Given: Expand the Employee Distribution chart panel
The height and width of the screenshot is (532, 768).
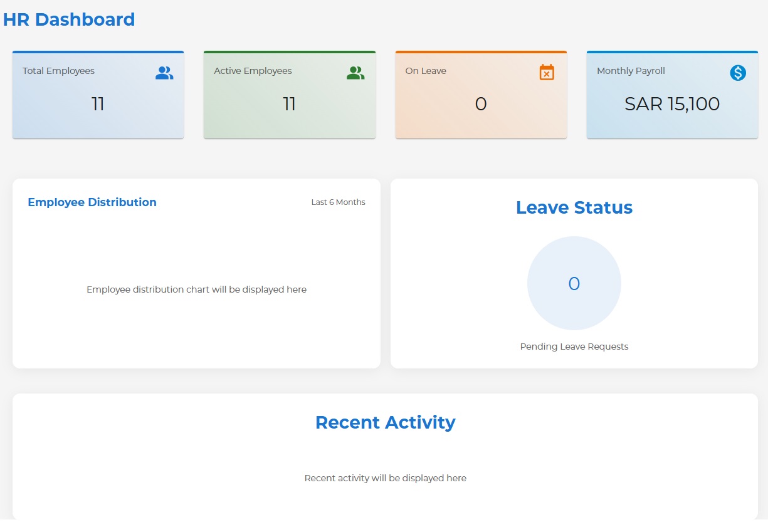Looking at the screenshot, I should coord(196,274).
